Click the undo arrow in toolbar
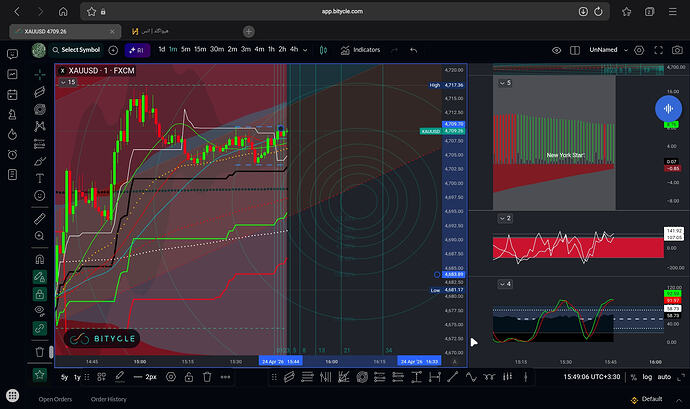The image size is (690, 409). click(413, 50)
